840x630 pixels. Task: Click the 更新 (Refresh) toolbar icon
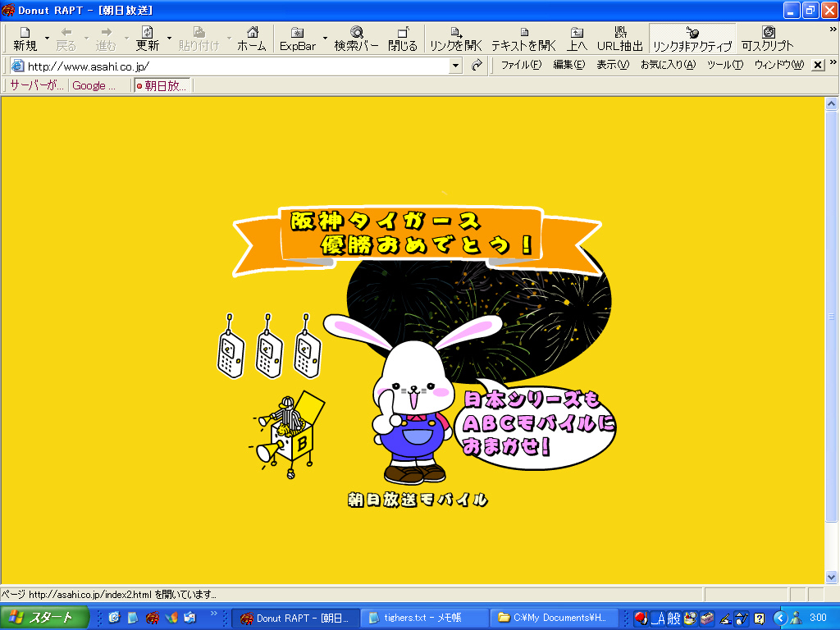pyautogui.click(x=148, y=38)
